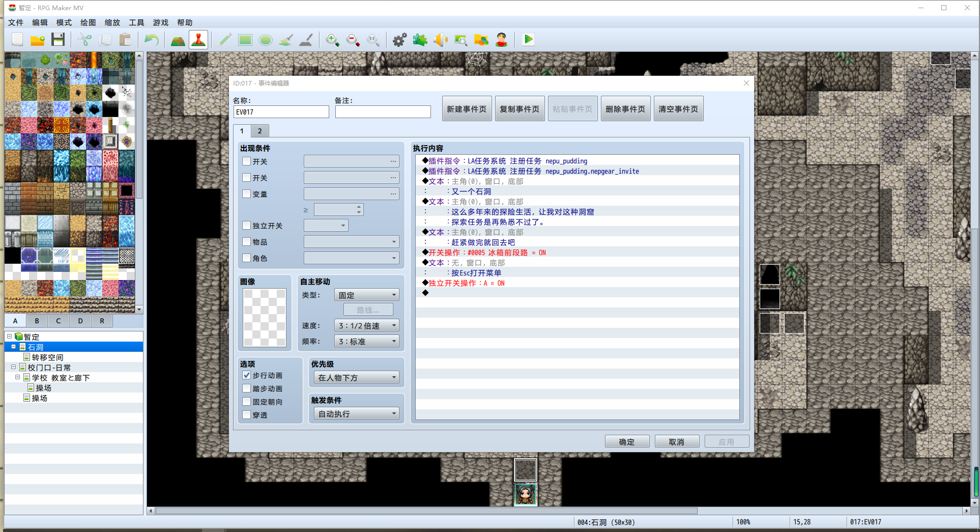Open the 频率 frequency dropdown
This screenshot has height=532, width=980.
367,342
